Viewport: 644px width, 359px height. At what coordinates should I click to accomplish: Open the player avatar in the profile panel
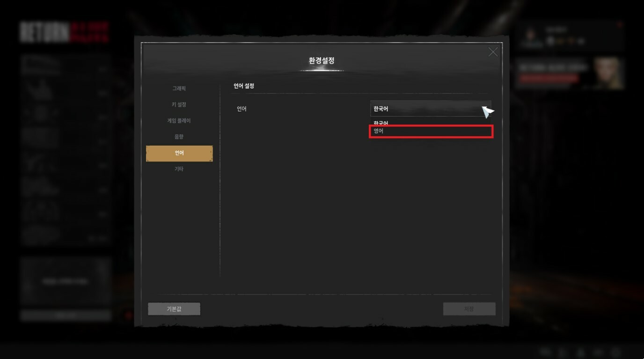coord(531,36)
